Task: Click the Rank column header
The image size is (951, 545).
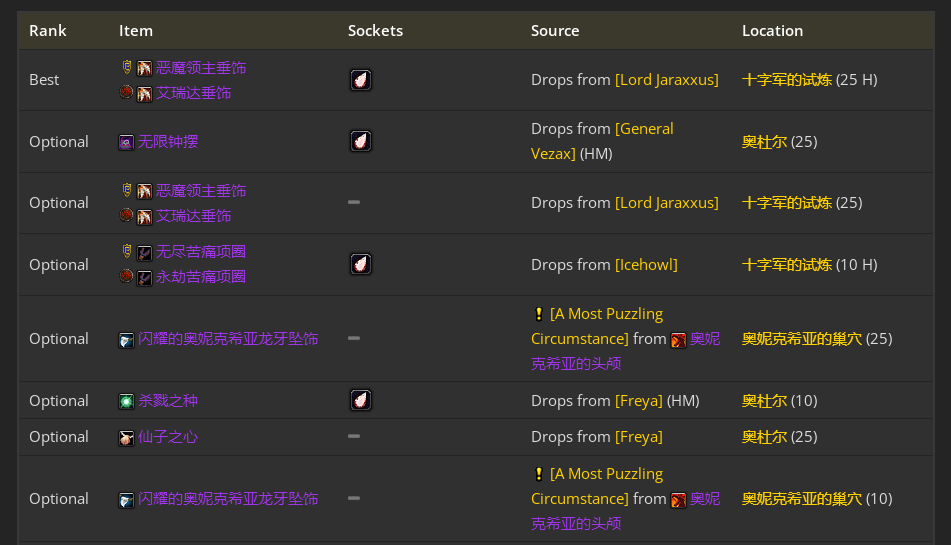Action: [x=48, y=31]
